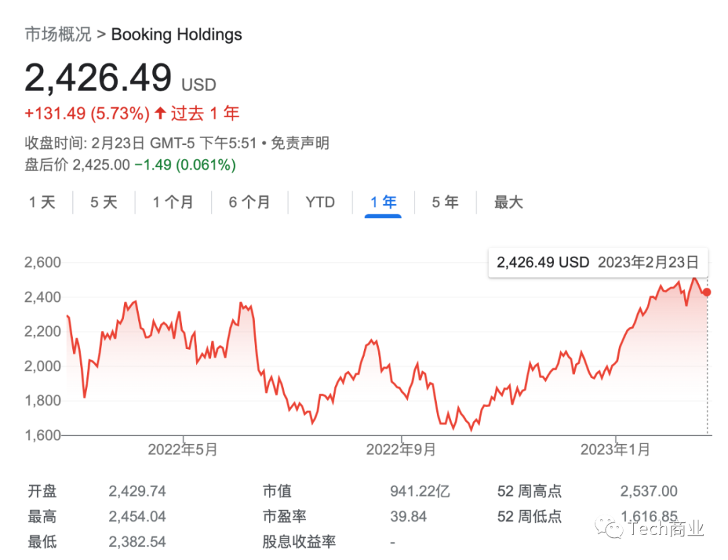
Task: Click the 过去 1 年 text
Action: [x=205, y=113]
